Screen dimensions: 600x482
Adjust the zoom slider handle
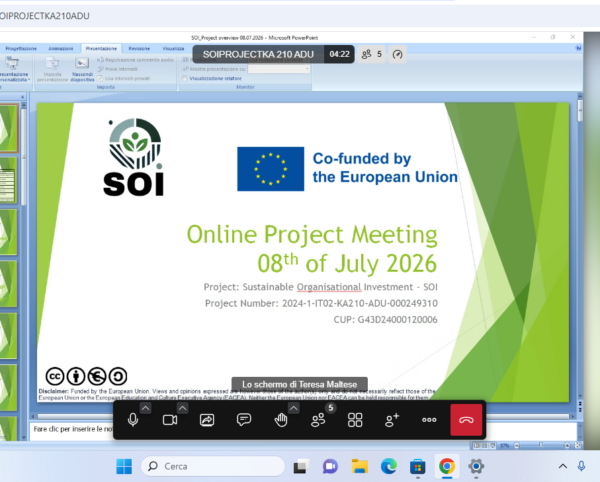[541, 445]
